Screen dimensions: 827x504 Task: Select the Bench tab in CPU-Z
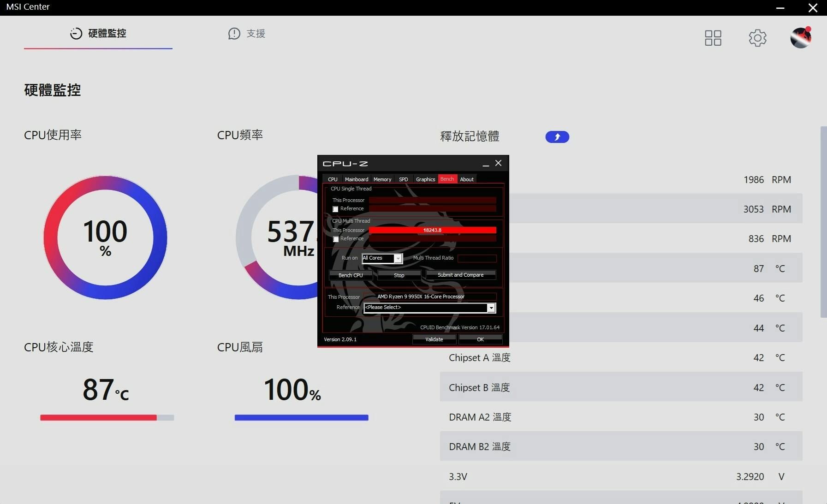pyautogui.click(x=447, y=179)
